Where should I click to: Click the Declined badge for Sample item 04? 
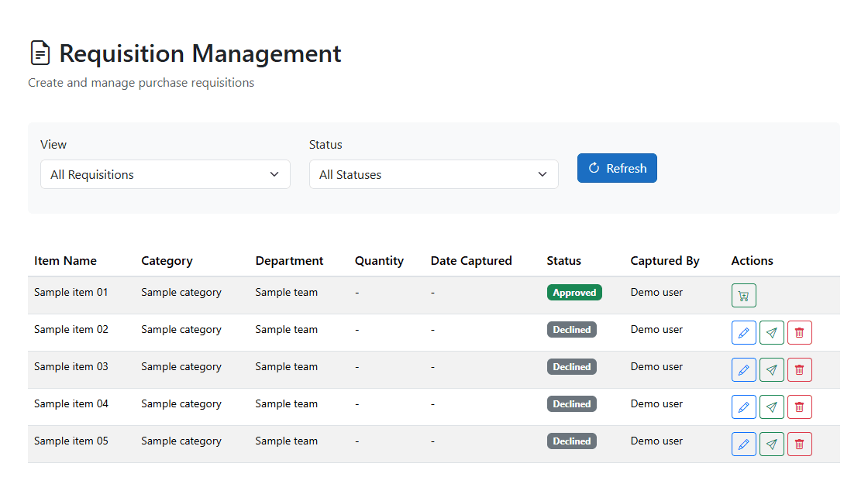pyautogui.click(x=571, y=403)
